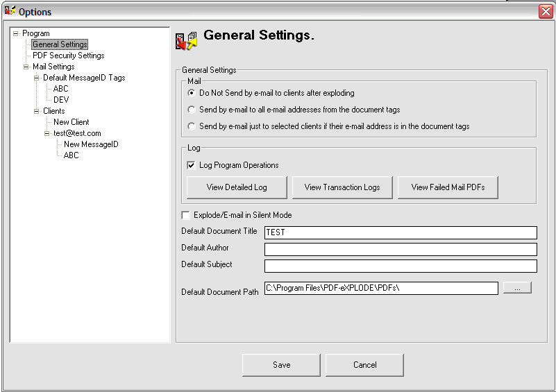Uncheck Log Program Operations checkbox
The height and width of the screenshot is (392, 556).
(191, 165)
